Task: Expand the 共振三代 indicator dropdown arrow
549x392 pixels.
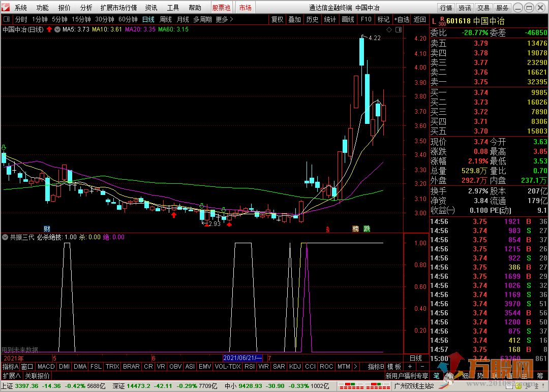Action: [5, 237]
